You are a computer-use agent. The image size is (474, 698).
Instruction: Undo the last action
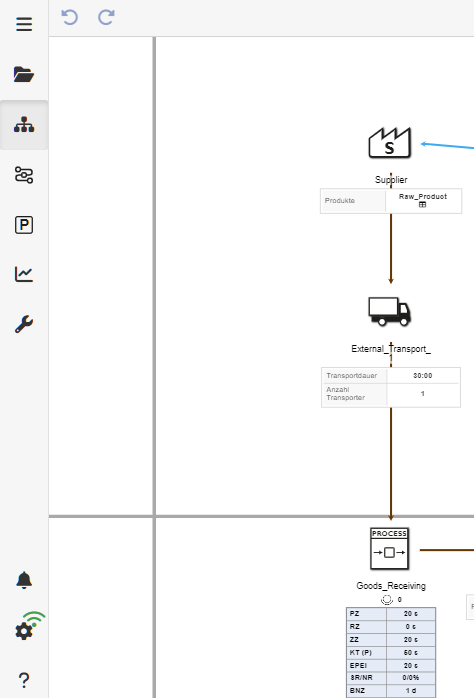69,17
